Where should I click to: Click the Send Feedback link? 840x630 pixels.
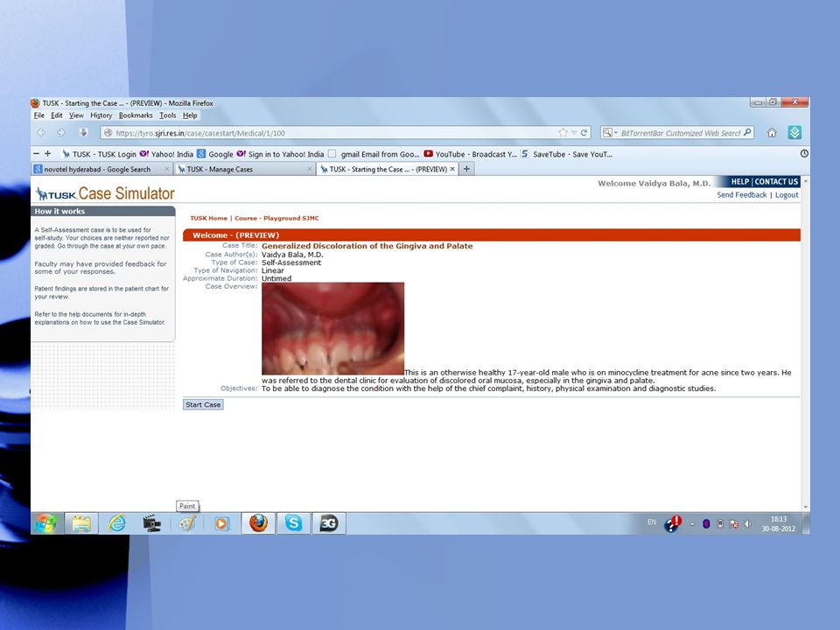(741, 195)
